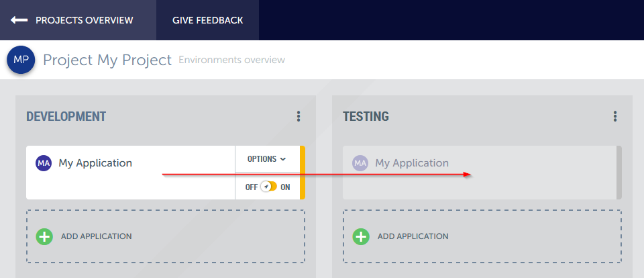Expand the OPTIONS dropdown for My Application

click(x=266, y=159)
